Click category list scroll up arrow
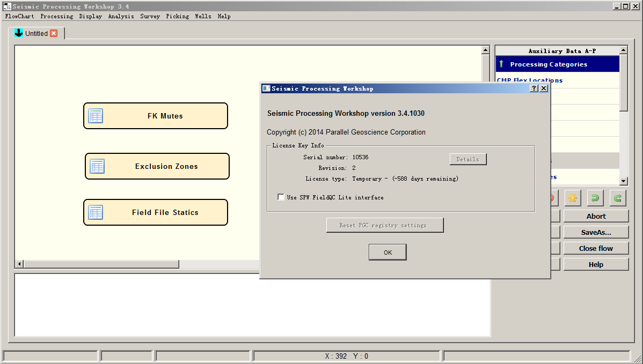Screen dimensions: 643x364 [623, 50]
